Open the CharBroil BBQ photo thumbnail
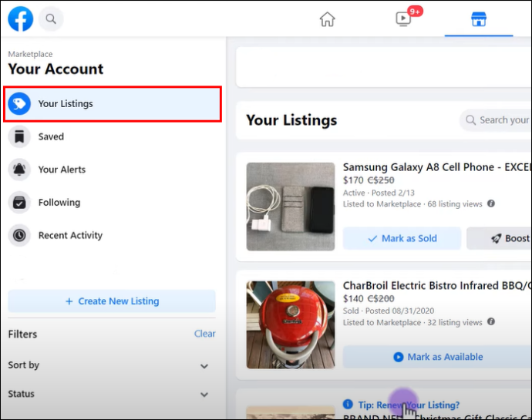Screen dimensions: 532x420 coord(291,324)
